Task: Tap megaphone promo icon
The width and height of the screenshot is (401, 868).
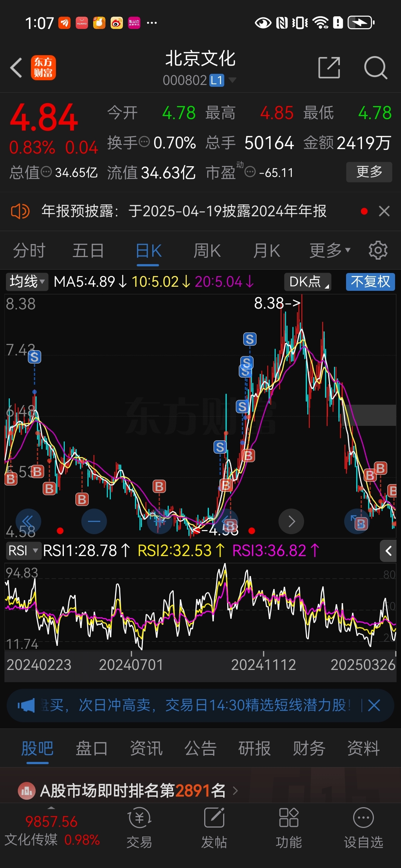Action: [x=26, y=705]
